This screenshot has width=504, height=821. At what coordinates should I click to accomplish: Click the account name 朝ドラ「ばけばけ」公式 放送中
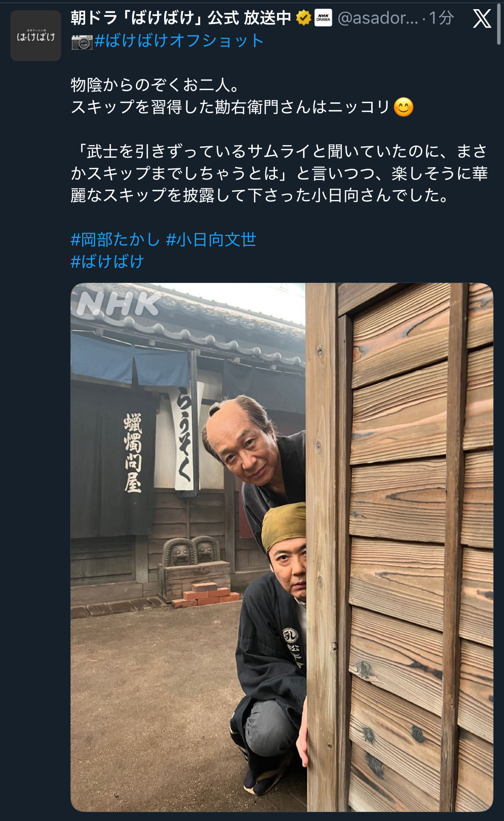click(181, 18)
